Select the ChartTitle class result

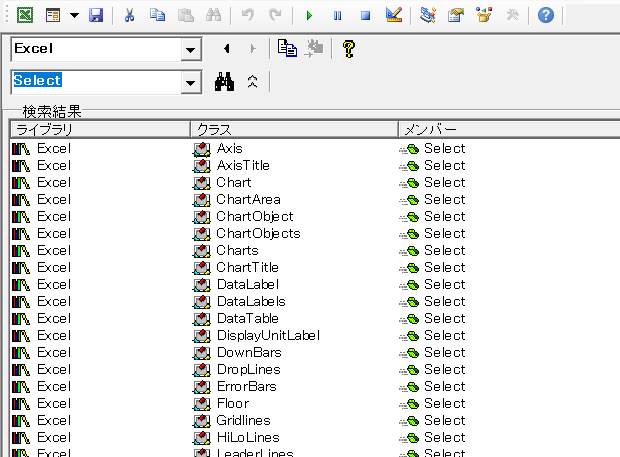(248, 268)
